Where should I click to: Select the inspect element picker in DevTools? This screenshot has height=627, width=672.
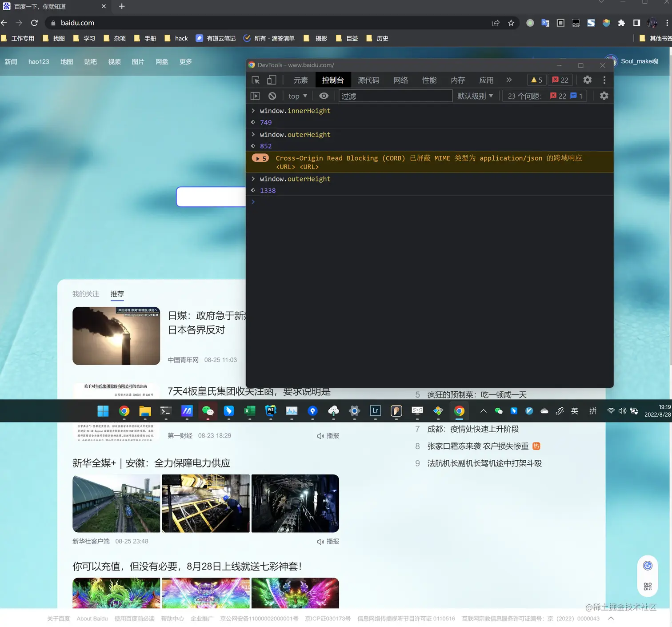pyautogui.click(x=256, y=80)
